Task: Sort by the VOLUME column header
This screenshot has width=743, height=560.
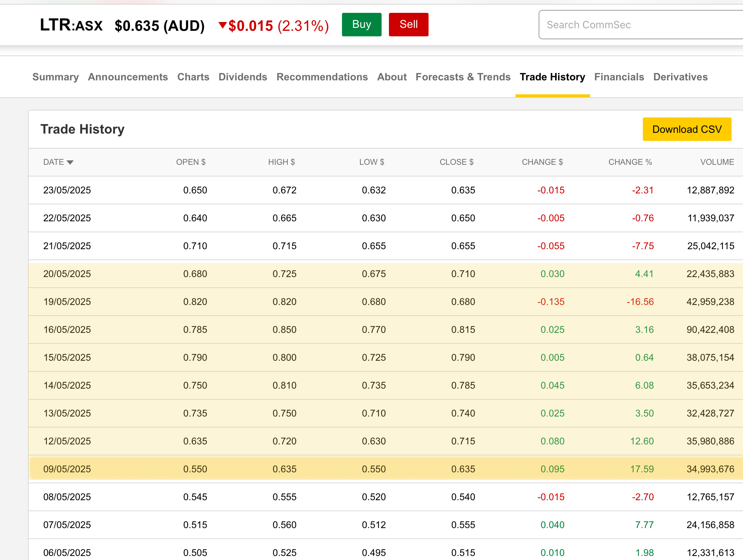Action: [717, 162]
